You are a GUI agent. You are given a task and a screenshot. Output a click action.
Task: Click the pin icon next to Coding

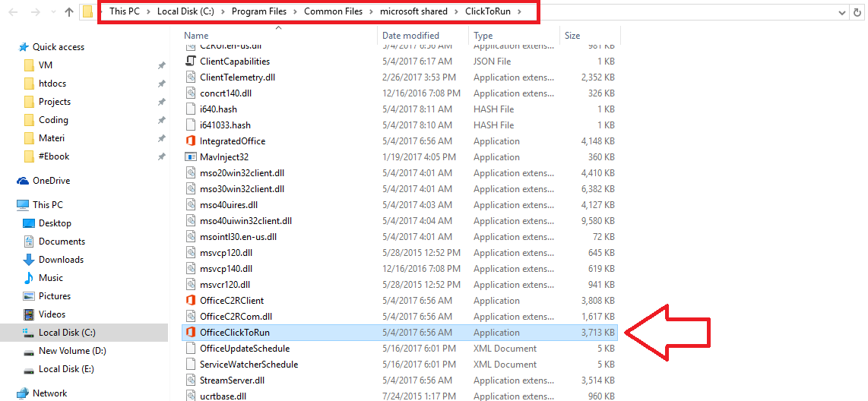click(161, 120)
